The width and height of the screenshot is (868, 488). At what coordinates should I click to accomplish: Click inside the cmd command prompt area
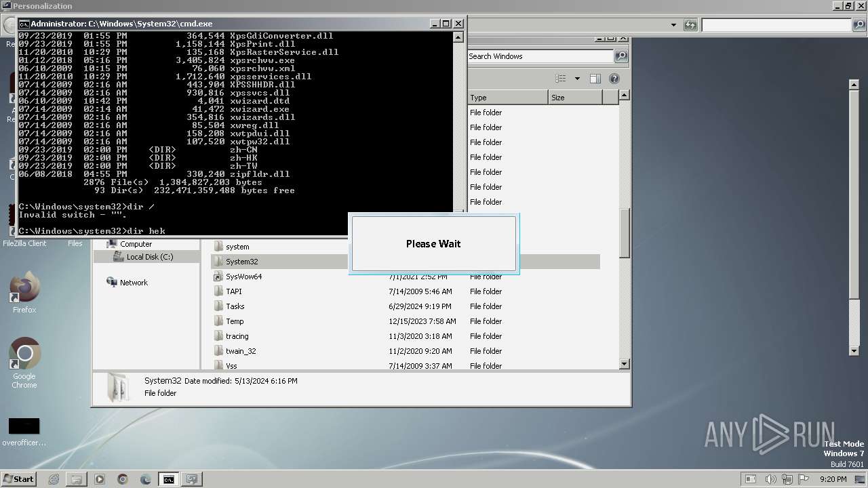pyautogui.click(x=235, y=133)
